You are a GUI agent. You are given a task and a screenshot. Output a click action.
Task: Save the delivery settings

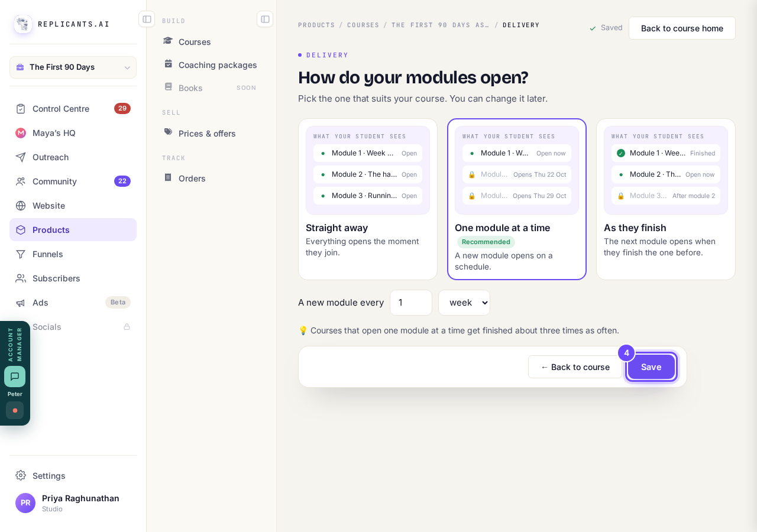(x=651, y=367)
